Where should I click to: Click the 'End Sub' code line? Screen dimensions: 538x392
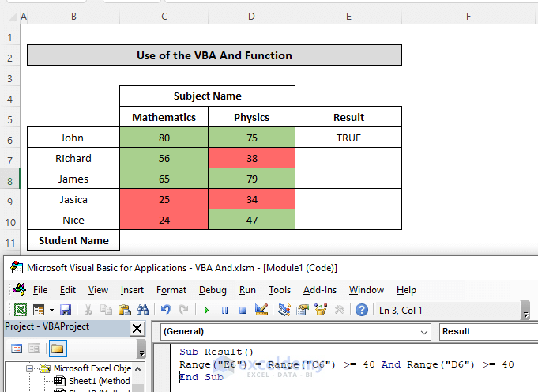[x=201, y=377]
